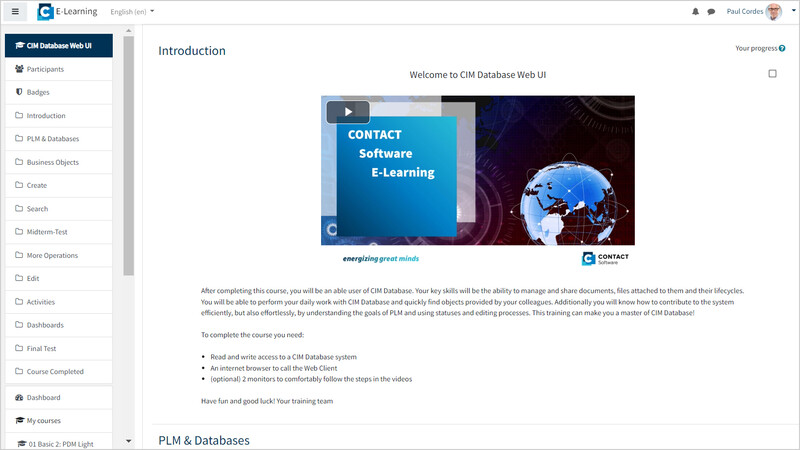Viewport: 800px width, 450px height.
Task: Open 01 Basic 2: PDM Light course
Action: (59, 444)
